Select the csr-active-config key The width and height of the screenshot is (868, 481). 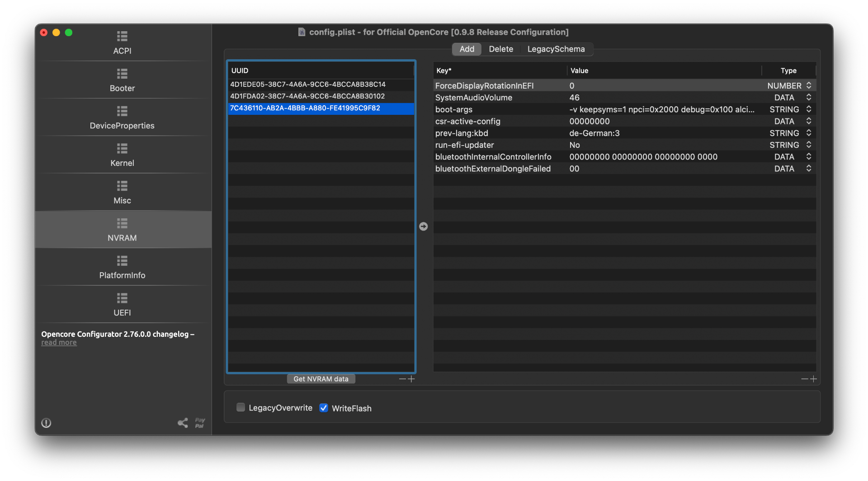[x=467, y=121]
